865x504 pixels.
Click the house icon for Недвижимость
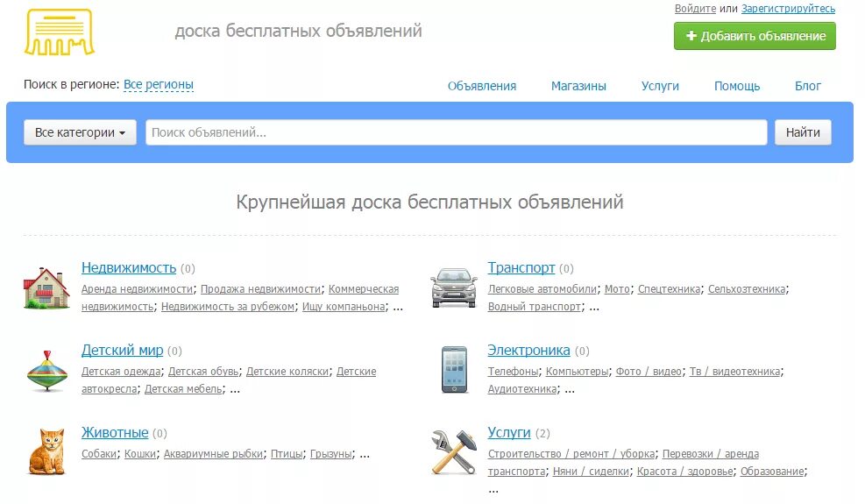[x=46, y=287]
